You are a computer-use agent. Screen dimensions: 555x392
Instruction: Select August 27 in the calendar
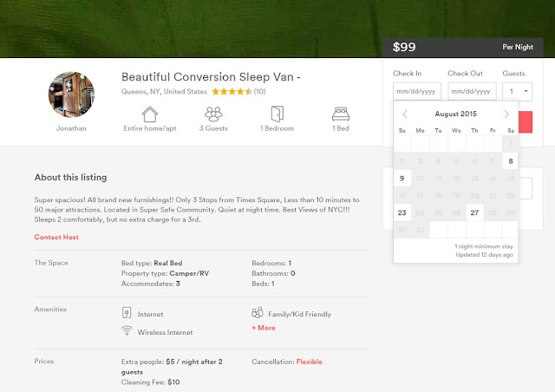[474, 212]
